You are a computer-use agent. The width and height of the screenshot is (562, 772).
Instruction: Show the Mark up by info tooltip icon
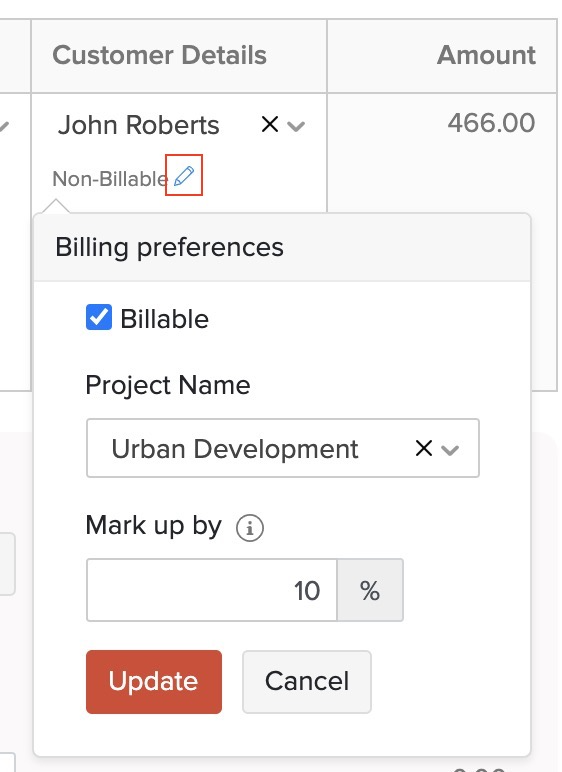(250, 528)
